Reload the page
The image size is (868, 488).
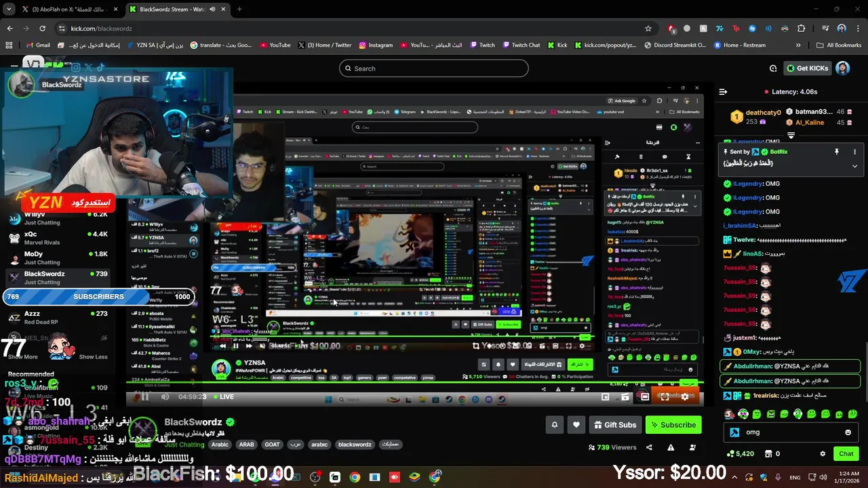42,28
